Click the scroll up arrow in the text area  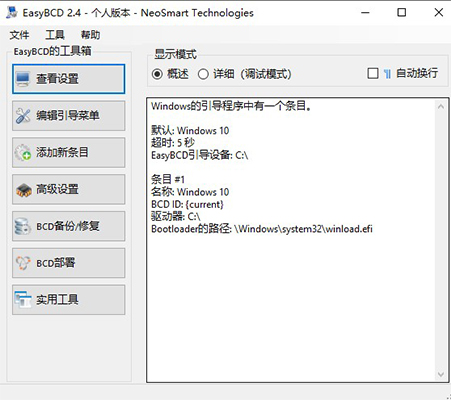(441, 107)
